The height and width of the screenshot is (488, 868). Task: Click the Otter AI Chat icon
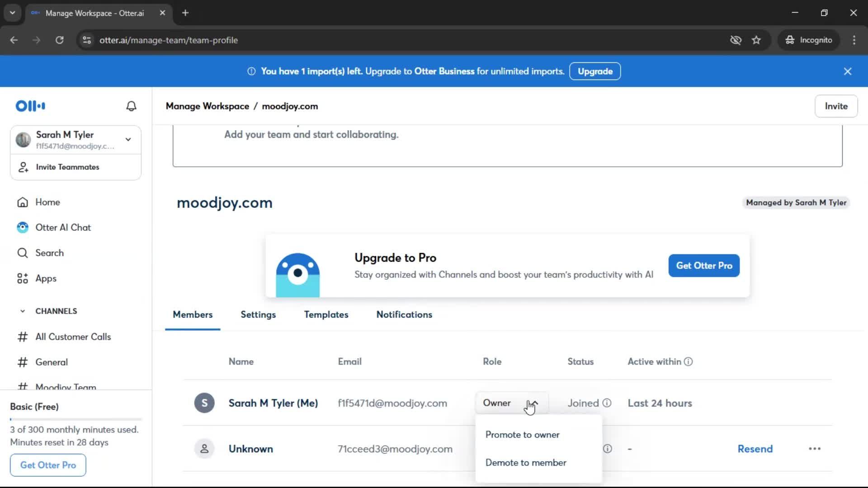point(23,228)
